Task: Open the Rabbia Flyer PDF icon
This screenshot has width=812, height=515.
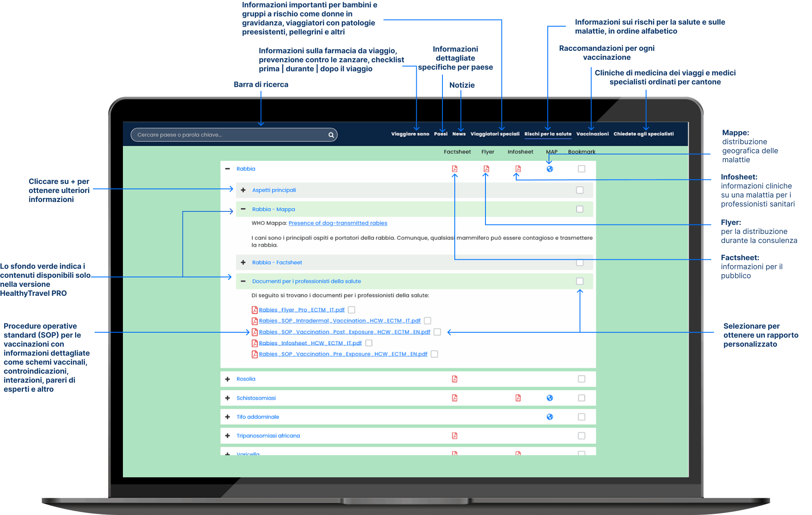Action: [486, 169]
